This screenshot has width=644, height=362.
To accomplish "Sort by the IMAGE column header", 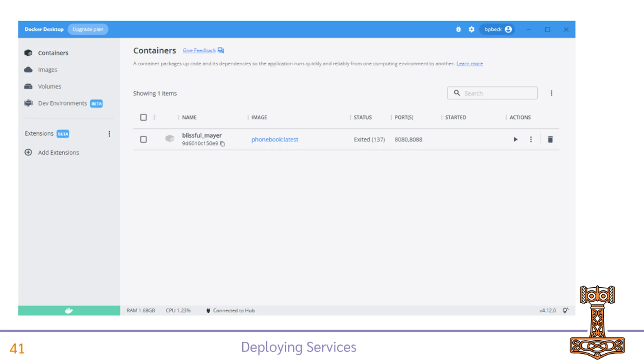I will click(259, 117).
